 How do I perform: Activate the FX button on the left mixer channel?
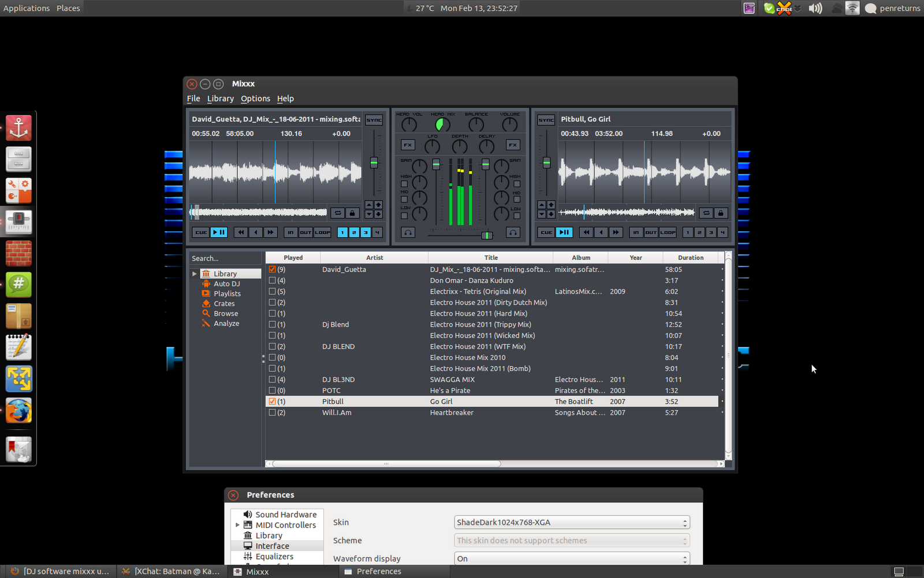[x=408, y=144]
